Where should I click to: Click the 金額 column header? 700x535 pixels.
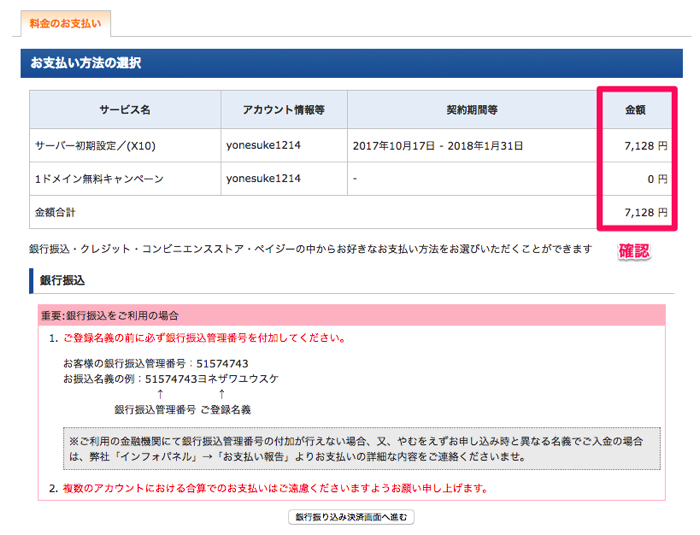point(635,110)
